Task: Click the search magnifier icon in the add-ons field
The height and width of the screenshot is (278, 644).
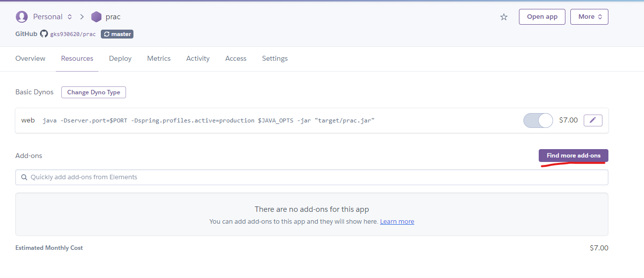Action: 24,177
